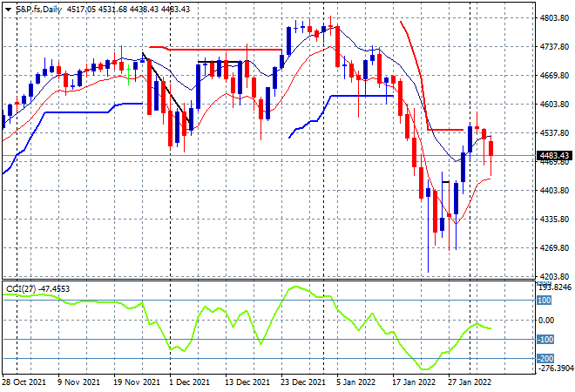Click the black diagonal trendline from late November
This screenshot has width=575, height=392.
tap(165, 87)
